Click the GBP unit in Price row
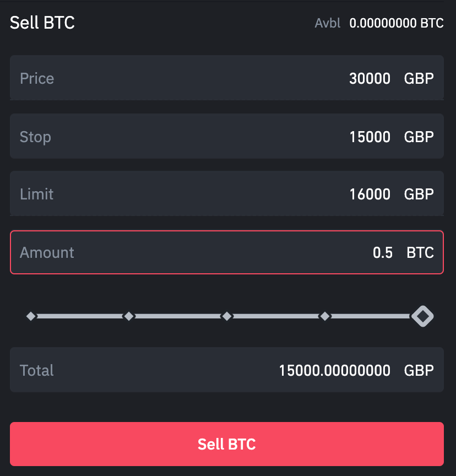 click(419, 78)
